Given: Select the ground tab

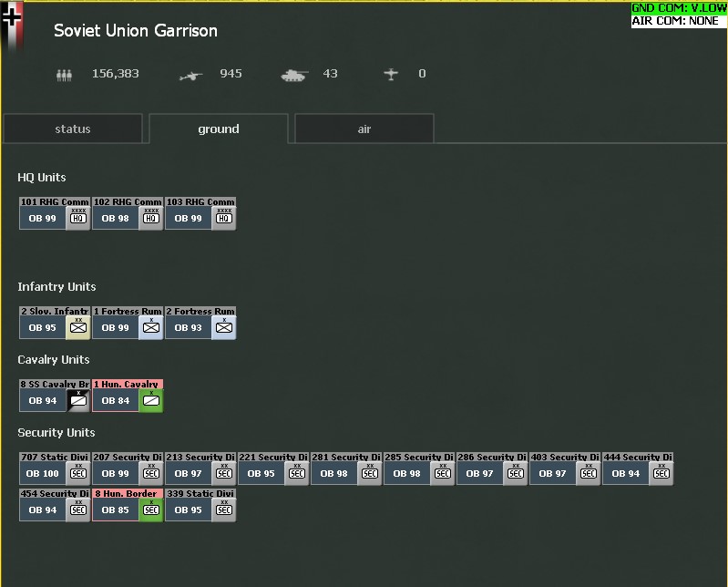Looking at the screenshot, I should click(x=219, y=129).
